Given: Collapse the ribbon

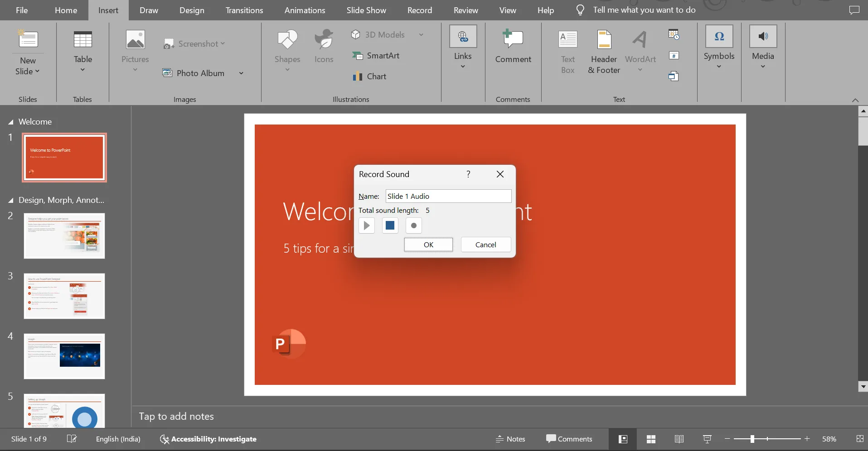Looking at the screenshot, I should coord(855,100).
